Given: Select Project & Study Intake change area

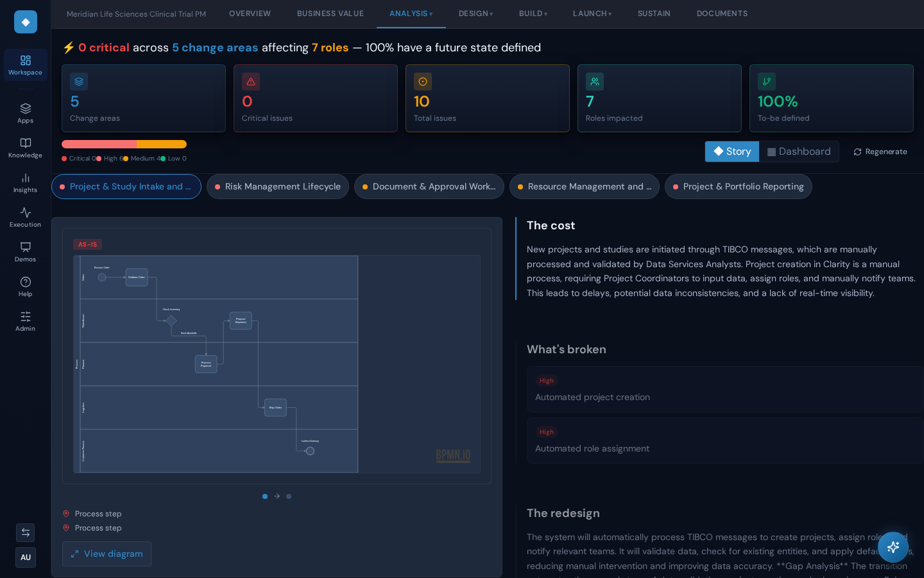Looking at the screenshot, I should (126, 186).
